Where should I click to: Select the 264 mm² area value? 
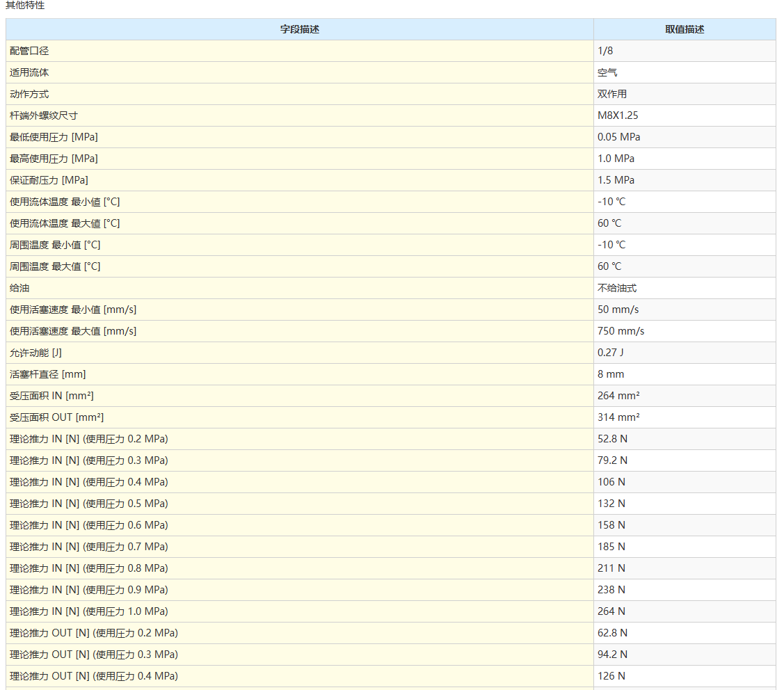point(618,396)
